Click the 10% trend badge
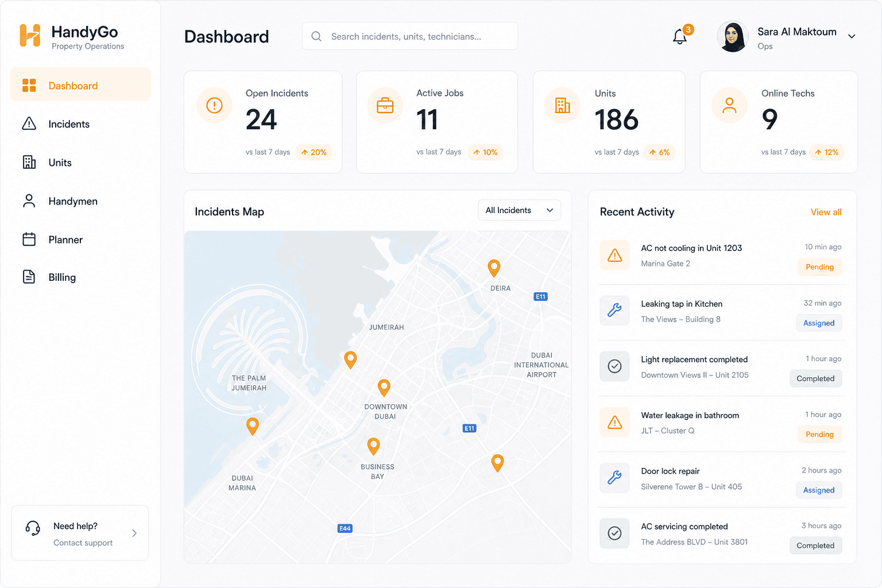 point(485,152)
